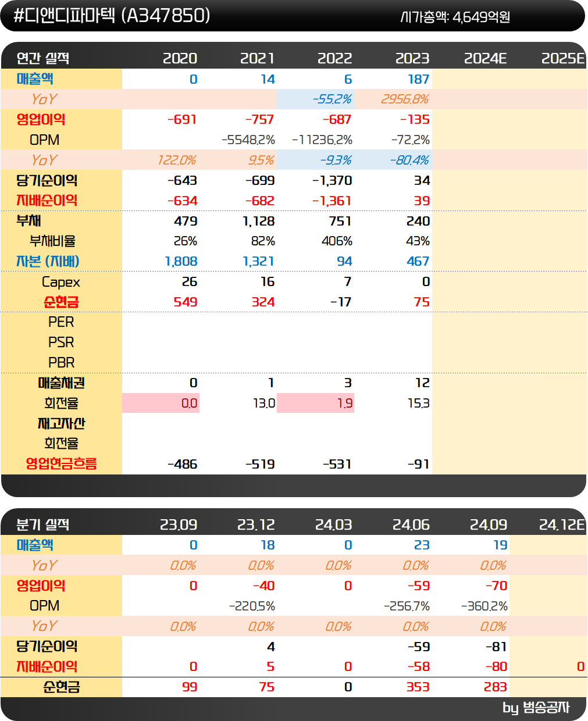The width and height of the screenshot is (588, 721).
Task: Click the annual 순현금 value 549
Action: 186,302
